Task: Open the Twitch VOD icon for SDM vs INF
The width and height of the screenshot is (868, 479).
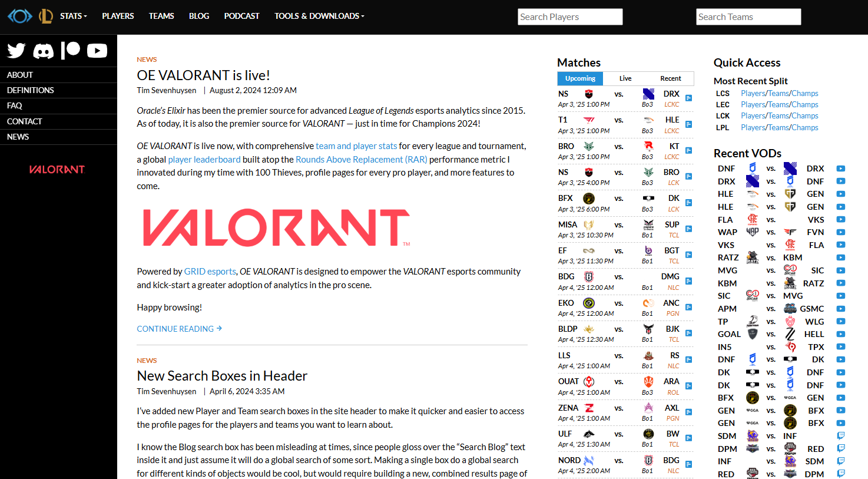Action: [840, 436]
